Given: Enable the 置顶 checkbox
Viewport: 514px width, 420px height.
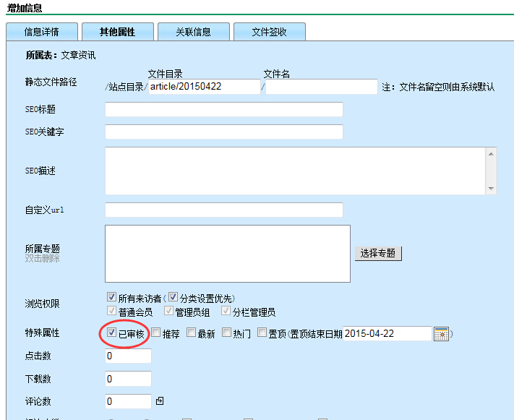Looking at the screenshot, I should tap(262, 333).
